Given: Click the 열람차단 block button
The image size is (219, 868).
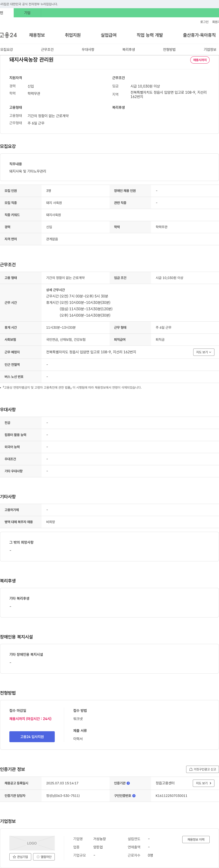Looking at the screenshot, I should 44,857.
